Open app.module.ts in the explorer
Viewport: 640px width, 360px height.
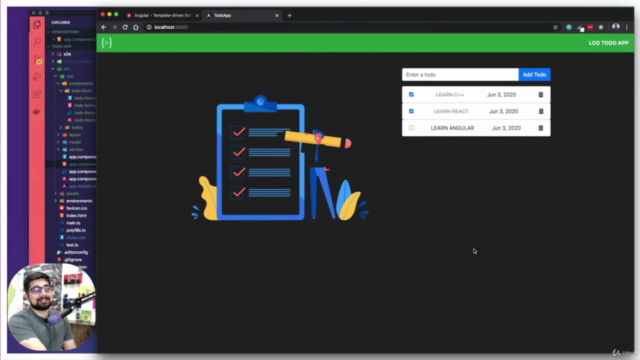point(82,187)
